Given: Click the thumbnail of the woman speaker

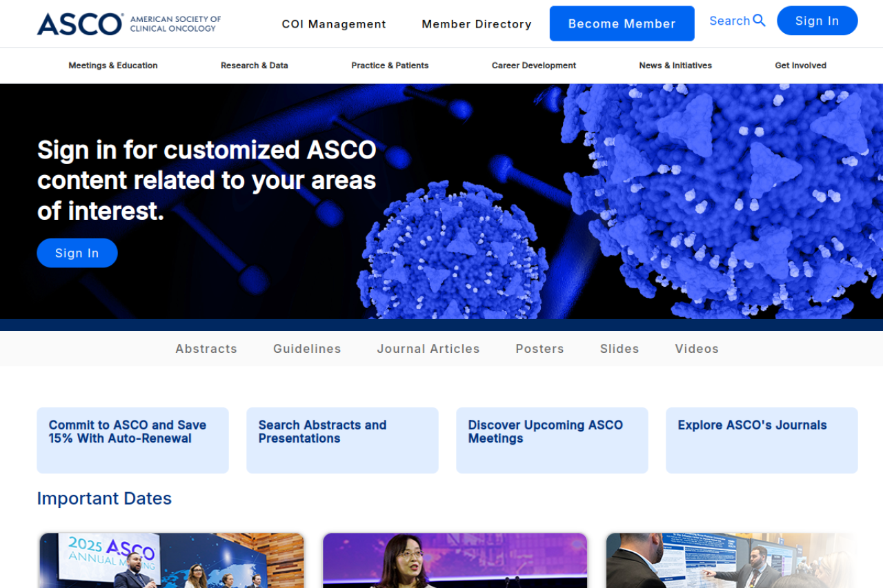Looking at the screenshot, I should pyautogui.click(x=455, y=560).
